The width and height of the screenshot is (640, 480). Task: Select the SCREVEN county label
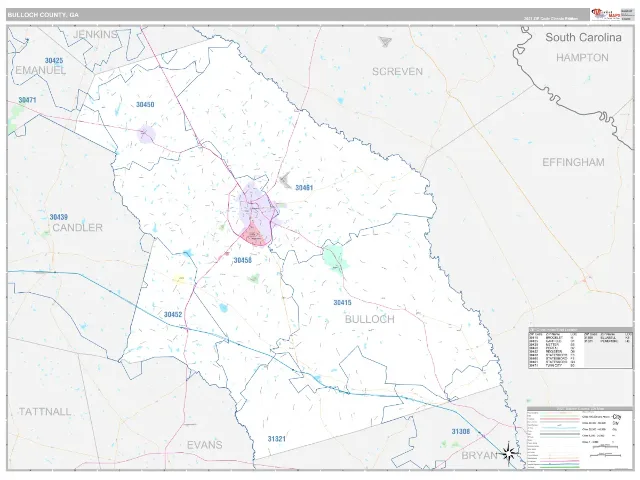point(397,71)
